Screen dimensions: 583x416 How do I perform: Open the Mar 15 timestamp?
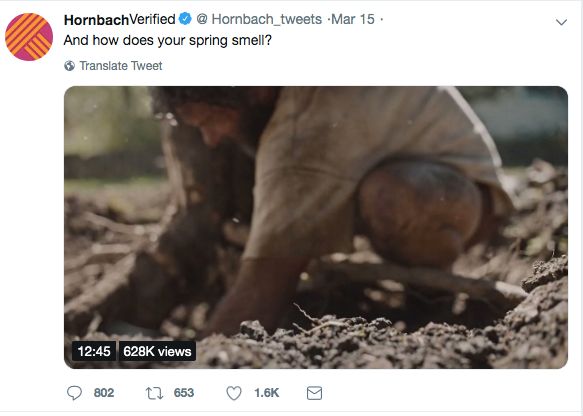point(353,19)
